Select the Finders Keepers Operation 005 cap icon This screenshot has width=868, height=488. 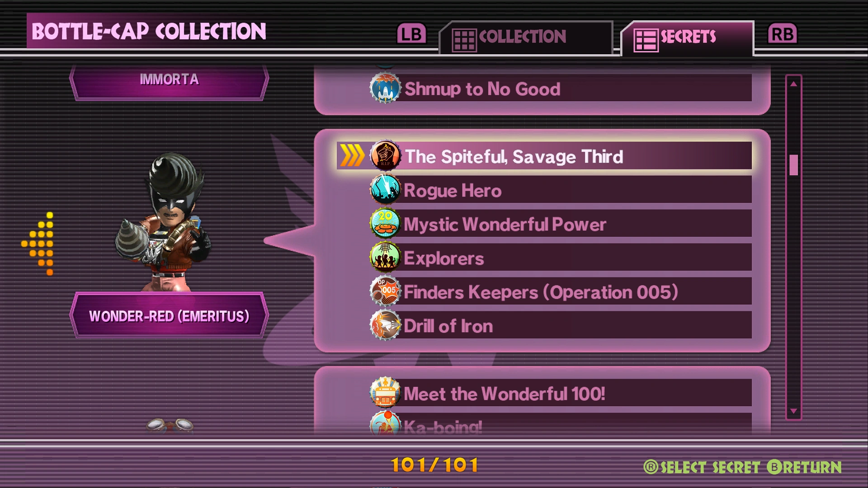point(385,291)
